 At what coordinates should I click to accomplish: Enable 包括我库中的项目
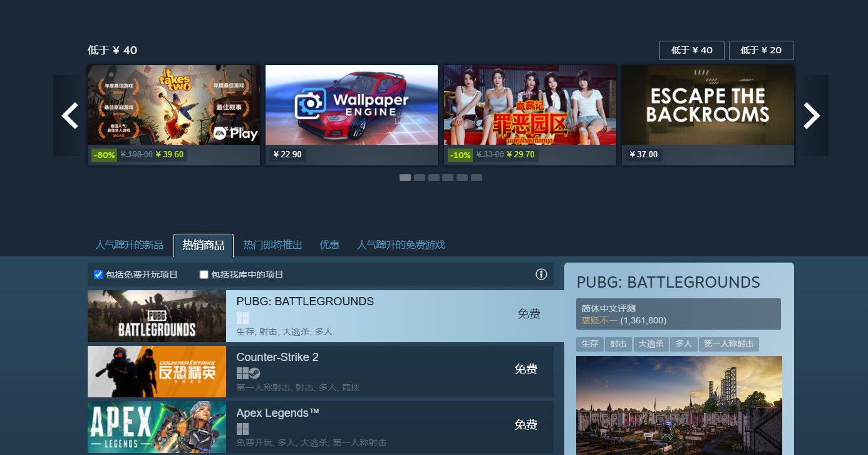click(x=204, y=274)
